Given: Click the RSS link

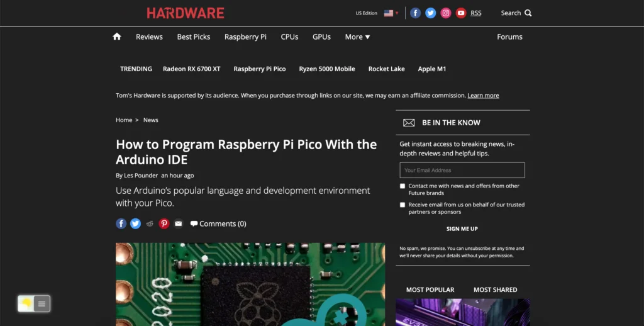Looking at the screenshot, I should pos(476,13).
